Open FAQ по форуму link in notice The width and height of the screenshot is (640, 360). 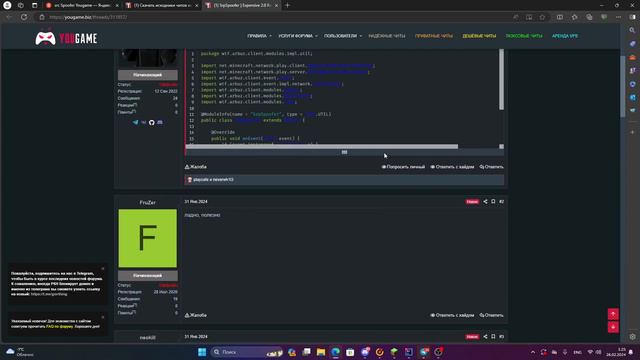60,327
